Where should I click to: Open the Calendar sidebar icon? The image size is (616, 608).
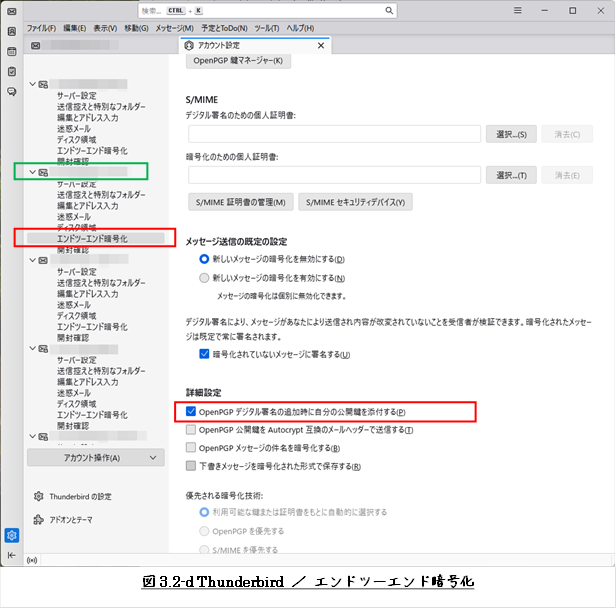[x=11, y=51]
